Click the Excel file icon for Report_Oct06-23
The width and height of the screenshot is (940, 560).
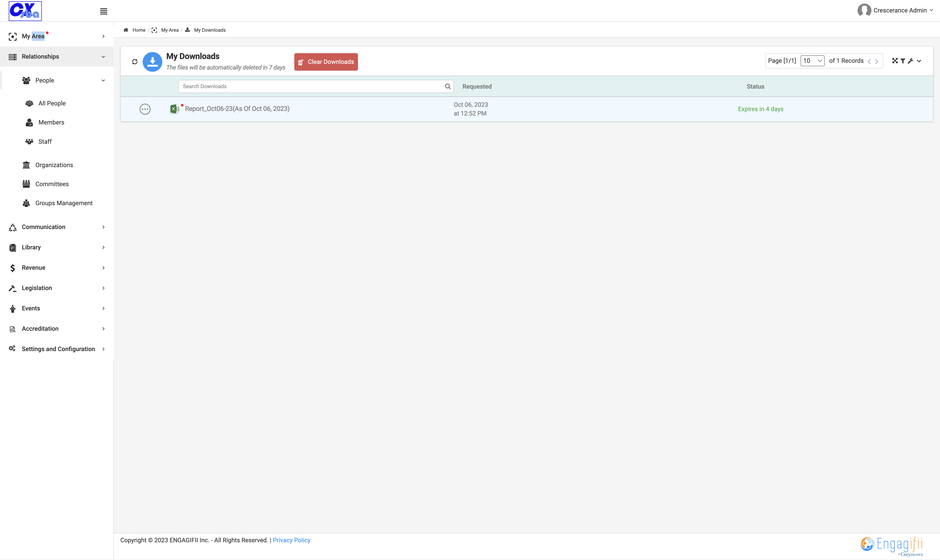tap(175, 109)
